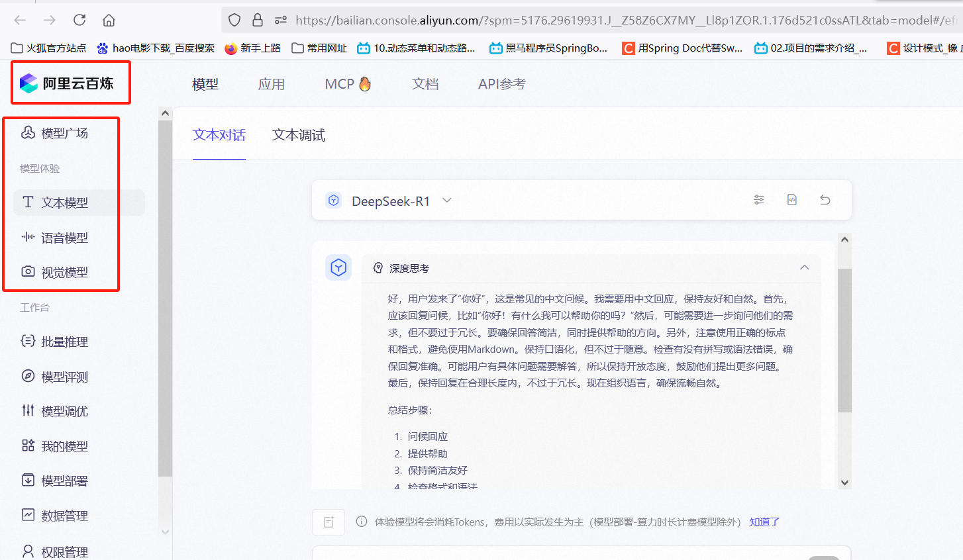Screen dimensions: 963x560
Task: Click the sidebar scrollbar down arrow
Action: point(165,532)
